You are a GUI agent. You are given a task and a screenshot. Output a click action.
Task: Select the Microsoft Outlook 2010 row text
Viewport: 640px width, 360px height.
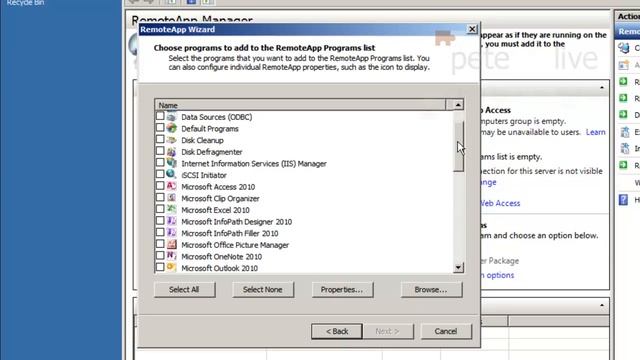pos(219,268)
